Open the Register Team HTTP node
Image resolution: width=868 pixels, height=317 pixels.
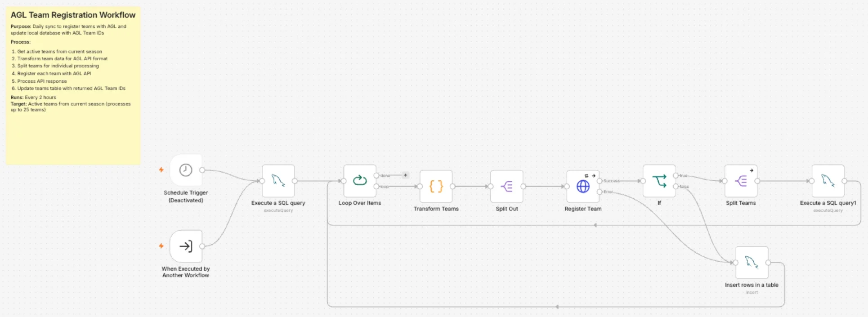coord(583,186)
